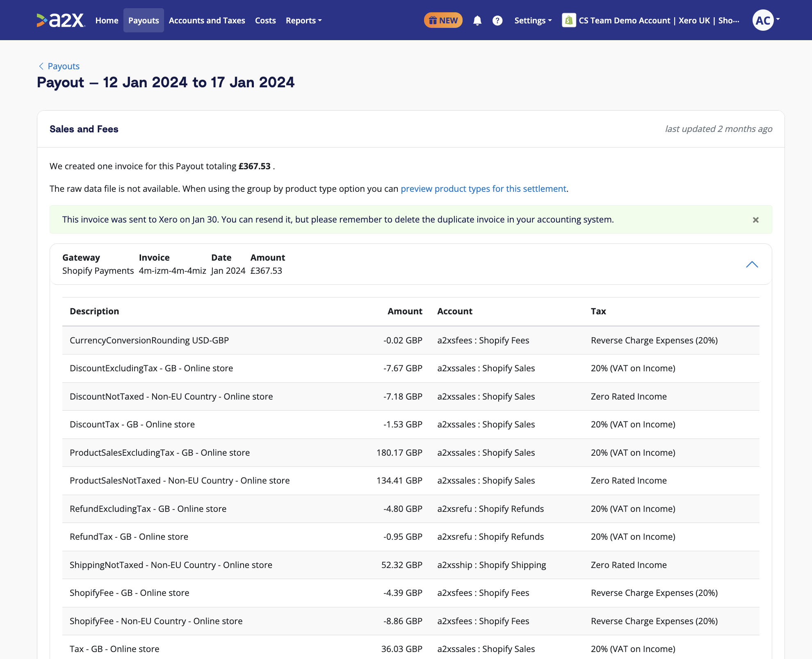
Task: Click the 134.41 GBP amount
Action: pos(399,480)
